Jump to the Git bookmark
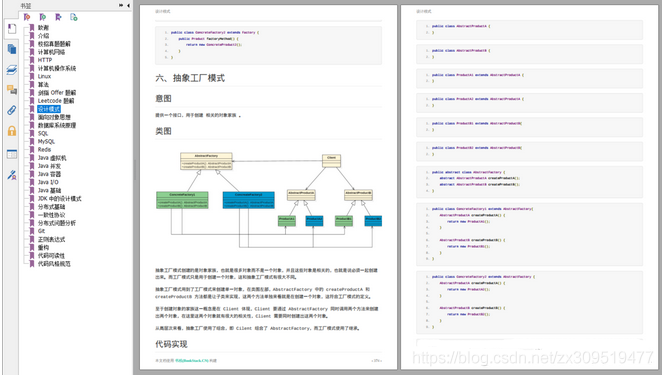This screenshot has height=376, width=663. click(41, 231)
